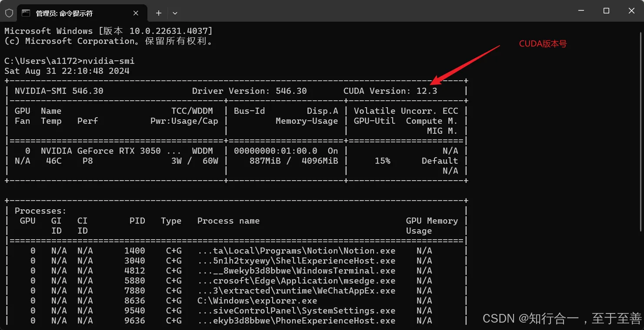Maximize the terminal window
The height and width of the screenshot is (330, 644).
click(606, 11)
